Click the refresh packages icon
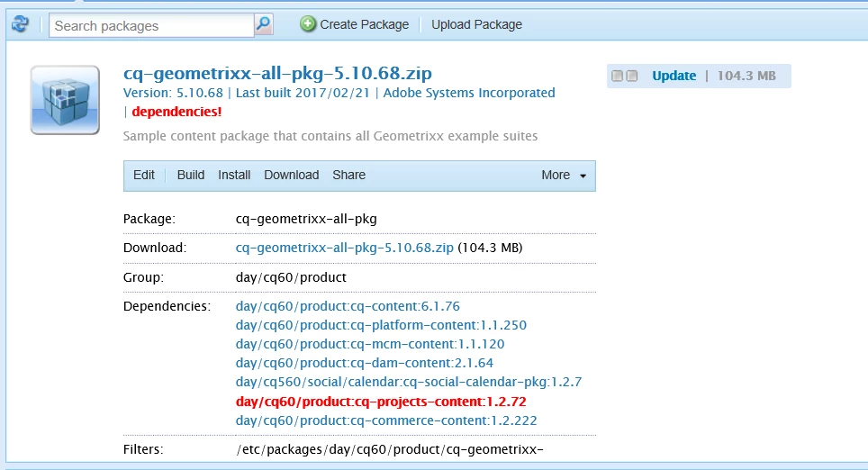The image size is (868, 470). pos(21,24)
